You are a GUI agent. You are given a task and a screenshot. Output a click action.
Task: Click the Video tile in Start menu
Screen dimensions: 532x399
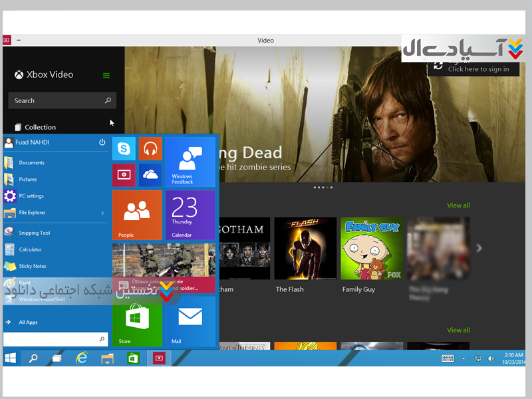124,175
